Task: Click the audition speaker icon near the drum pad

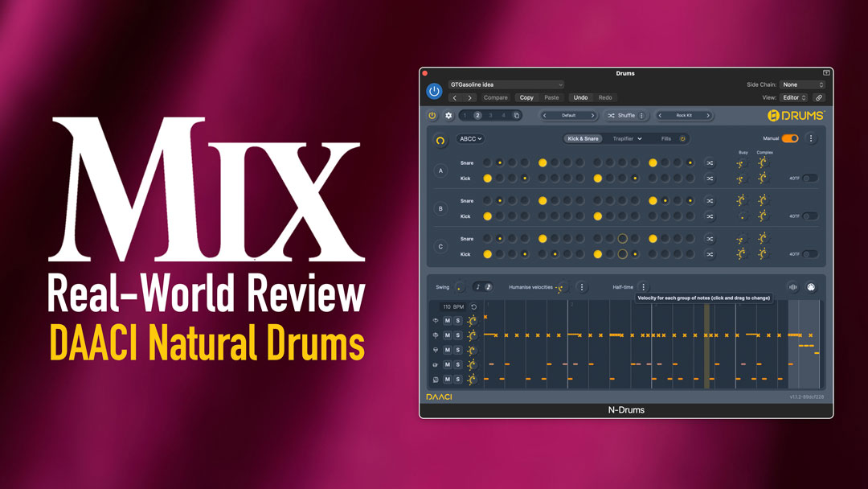Action: coord(792,286)
